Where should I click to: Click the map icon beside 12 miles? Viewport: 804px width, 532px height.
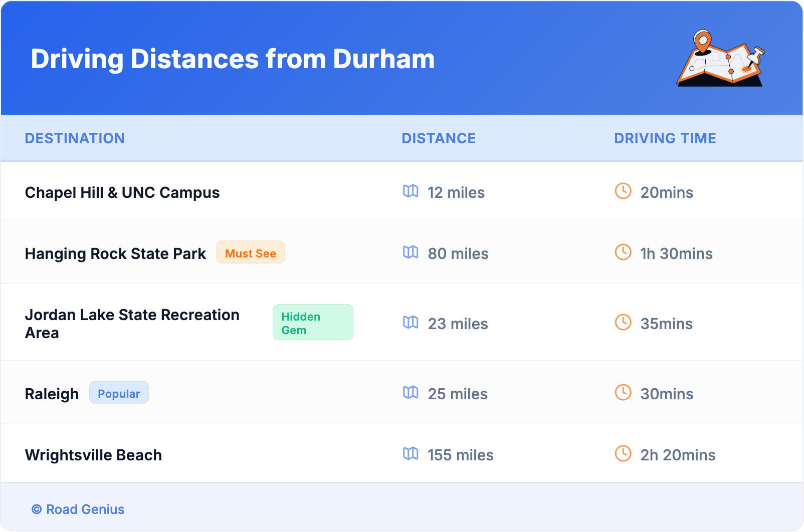[411, 191]
